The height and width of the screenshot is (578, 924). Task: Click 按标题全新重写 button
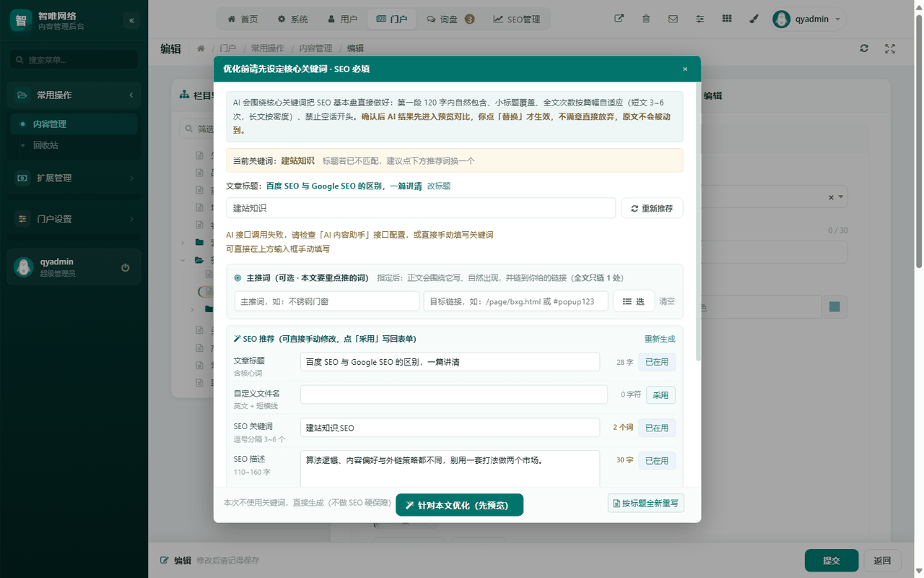click(646, 504)
